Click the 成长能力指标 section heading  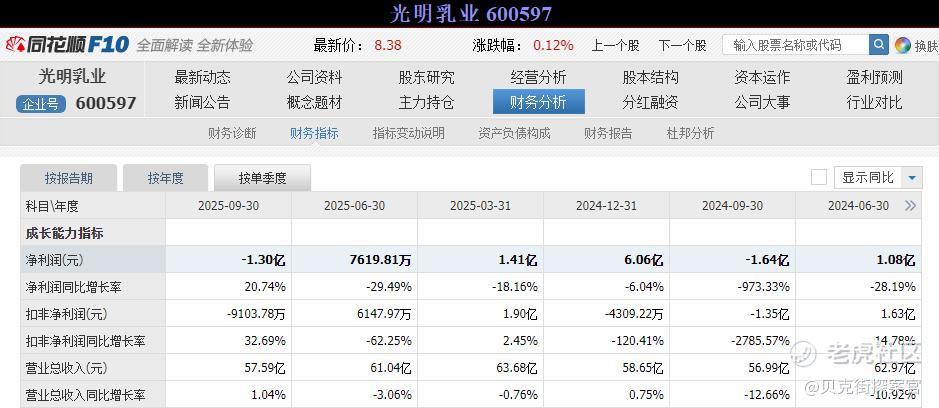click(x=64, y=233)
